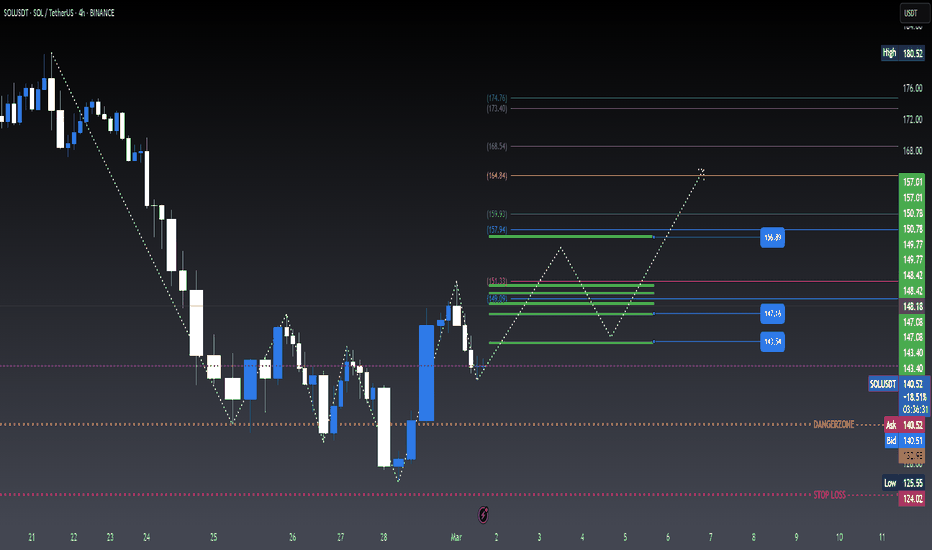Click date 23 on the time axis
Viewport: 932px width, 550px height.
(110, 537)
